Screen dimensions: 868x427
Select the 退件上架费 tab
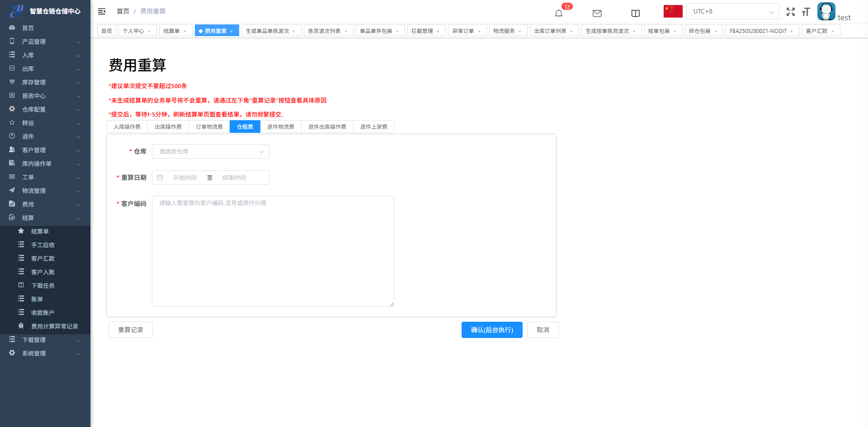373,127
